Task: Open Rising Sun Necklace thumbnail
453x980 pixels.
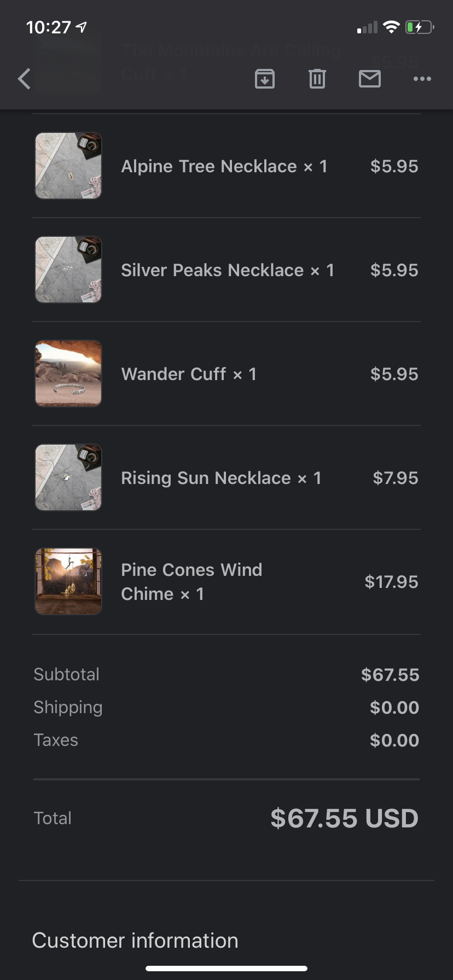Action: tap(68, 477)
